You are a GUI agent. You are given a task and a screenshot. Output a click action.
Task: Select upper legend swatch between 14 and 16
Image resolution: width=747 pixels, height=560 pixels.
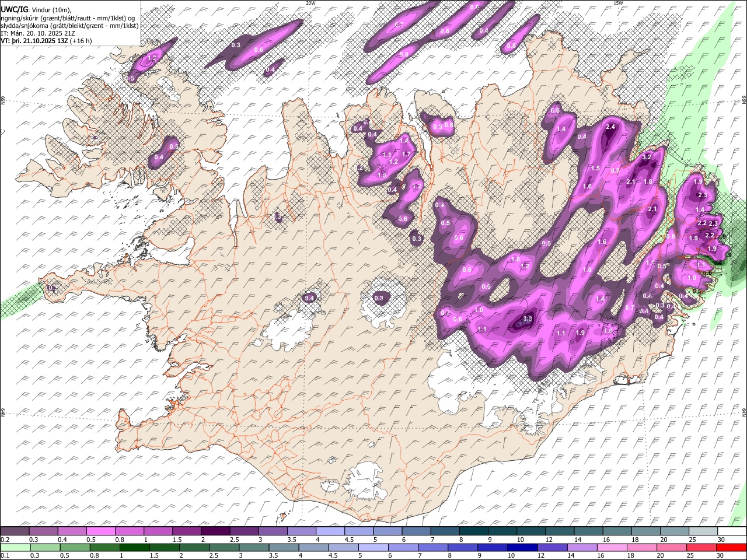588,531
